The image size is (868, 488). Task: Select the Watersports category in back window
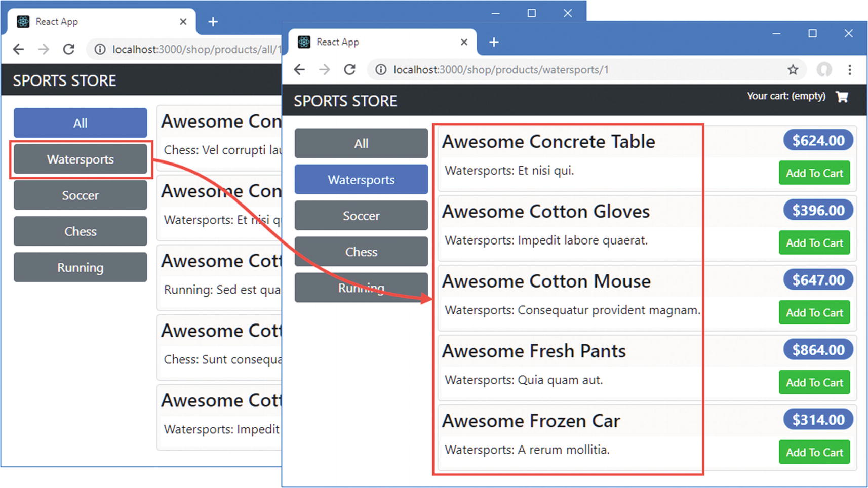pyautogui.click(x=81, y=159)
